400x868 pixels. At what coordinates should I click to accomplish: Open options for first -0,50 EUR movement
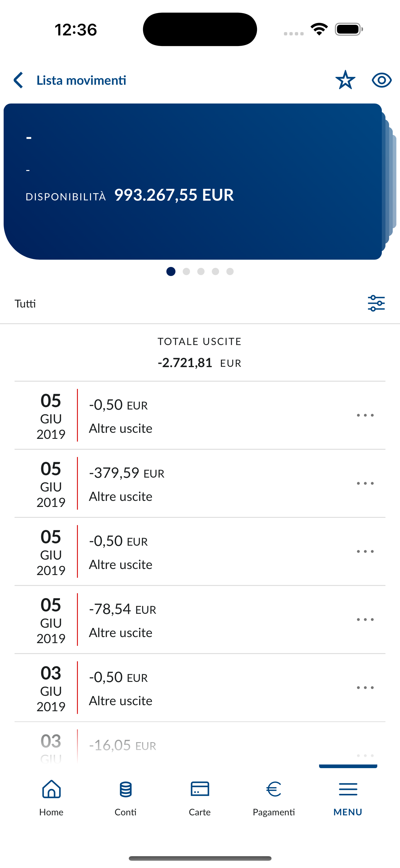[x=365, y=415]
